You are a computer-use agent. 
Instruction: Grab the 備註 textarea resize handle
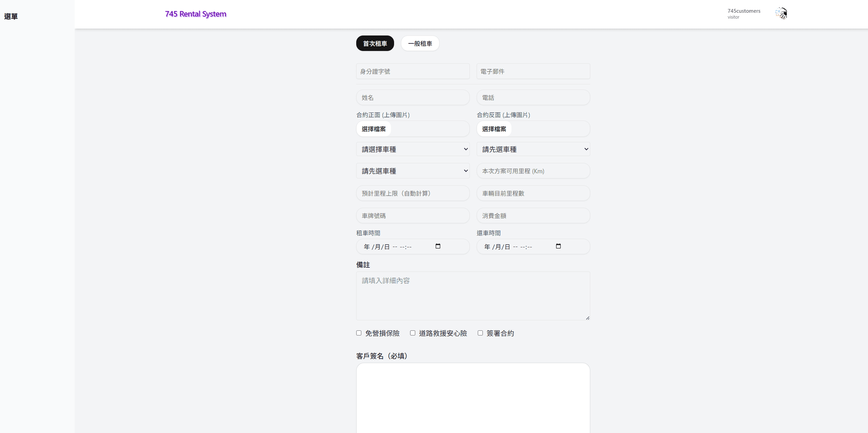pos(588,318)
